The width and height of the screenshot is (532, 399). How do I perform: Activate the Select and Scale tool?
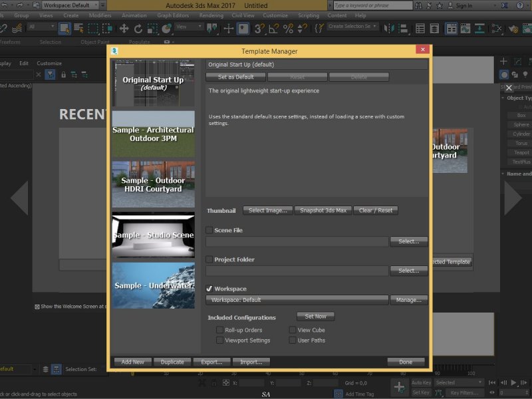152,29
